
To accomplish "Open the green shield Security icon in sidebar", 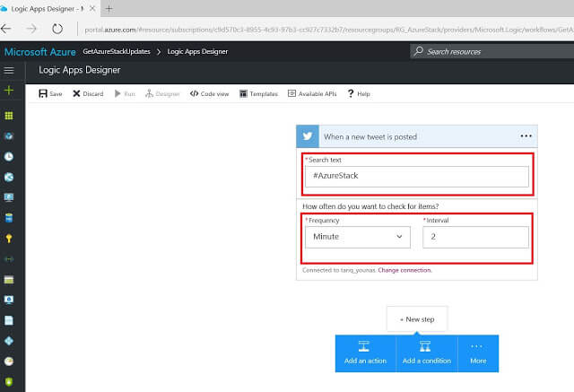I will 9,382.
